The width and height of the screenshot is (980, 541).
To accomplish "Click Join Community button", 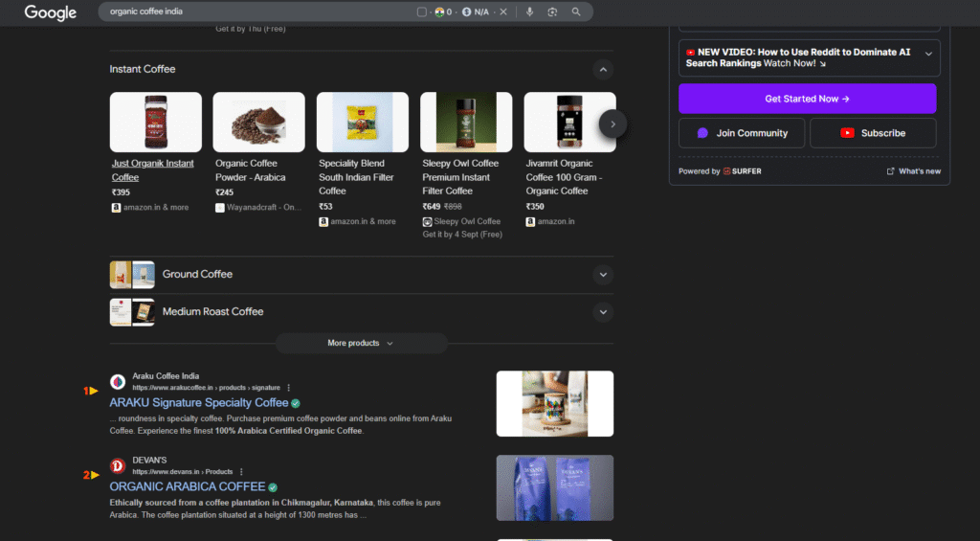I will pyautogui.click(x=742, y=133).
